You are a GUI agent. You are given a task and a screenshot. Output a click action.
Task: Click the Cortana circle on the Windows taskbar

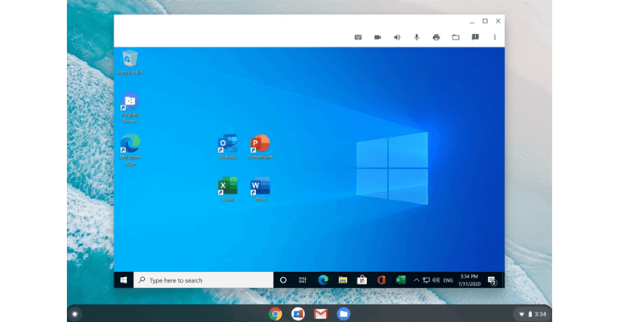pos(283,280)
